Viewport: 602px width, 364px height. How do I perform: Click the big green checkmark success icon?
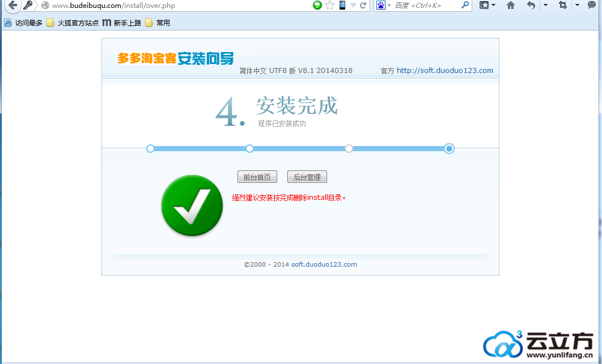coord(192,205)
